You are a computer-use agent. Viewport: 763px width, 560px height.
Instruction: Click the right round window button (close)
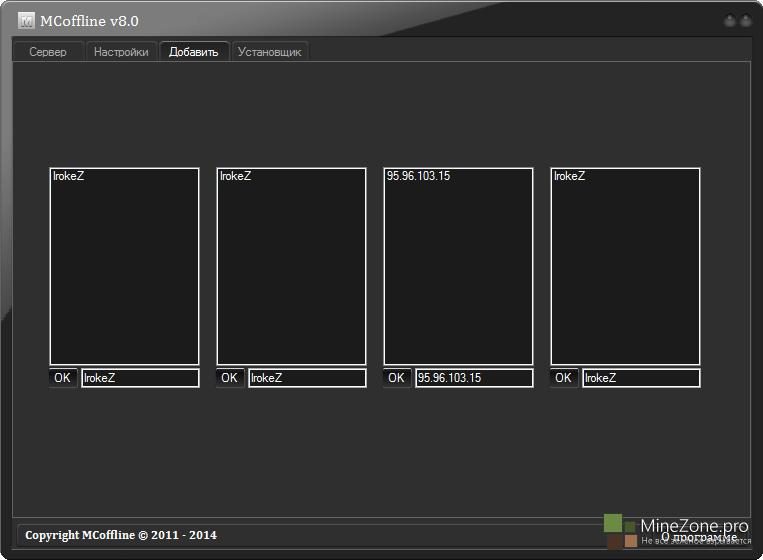pos(746,21)
